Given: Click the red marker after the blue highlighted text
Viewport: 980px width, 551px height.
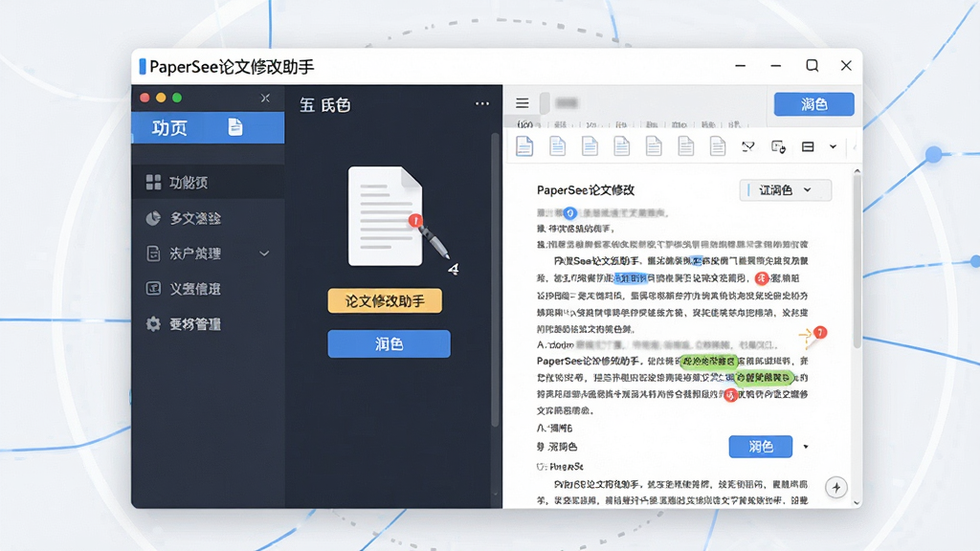Looking at the screenshot, I should click(x=761, y=278).
